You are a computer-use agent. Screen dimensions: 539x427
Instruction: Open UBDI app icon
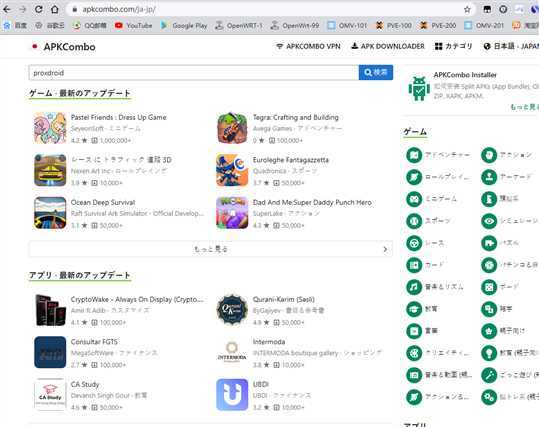pyautogui.click(x=232, y=395)
